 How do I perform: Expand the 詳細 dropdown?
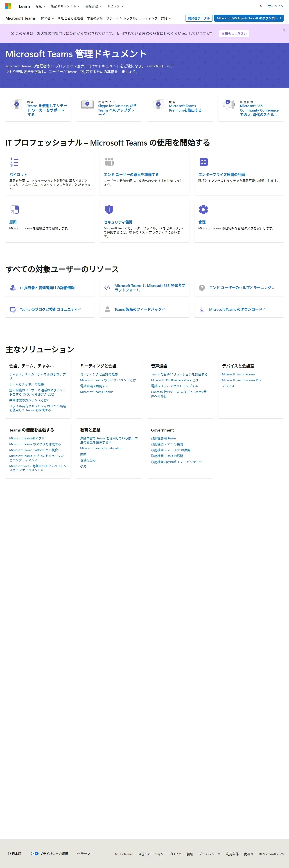tap(166, 18)
